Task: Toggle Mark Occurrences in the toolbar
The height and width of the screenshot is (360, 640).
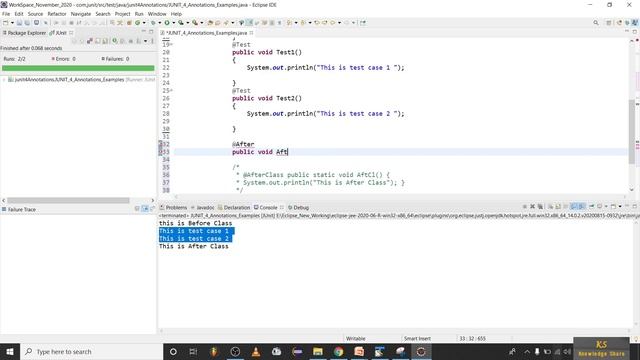Action: coord(249,23)
